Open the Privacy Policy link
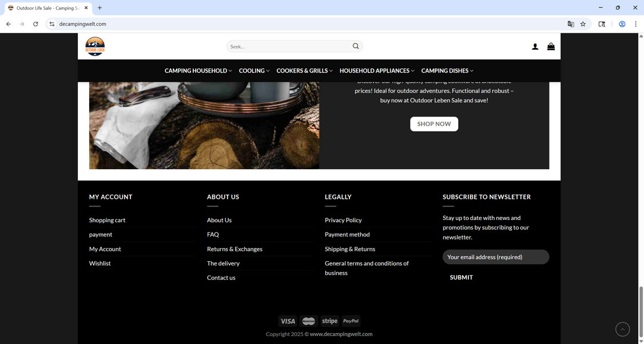The height and width of the screenshot is (344, 644). pyautogui.click(x=343, y=220)
